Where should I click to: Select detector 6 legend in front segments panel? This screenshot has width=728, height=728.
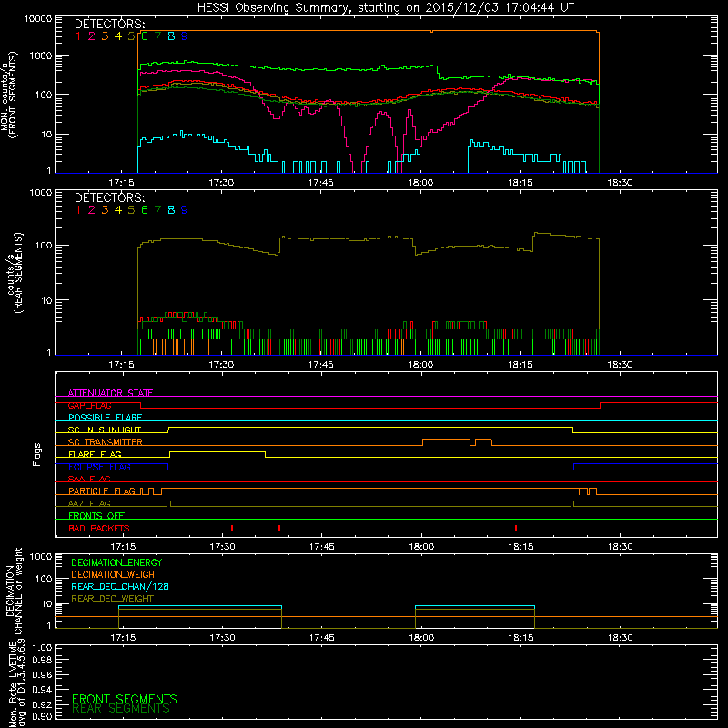coord(145,36)
